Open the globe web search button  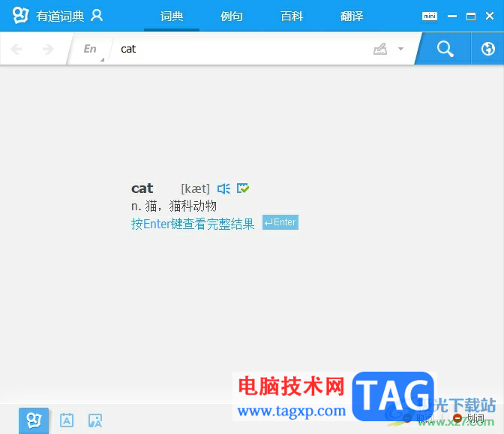(488, 49)
